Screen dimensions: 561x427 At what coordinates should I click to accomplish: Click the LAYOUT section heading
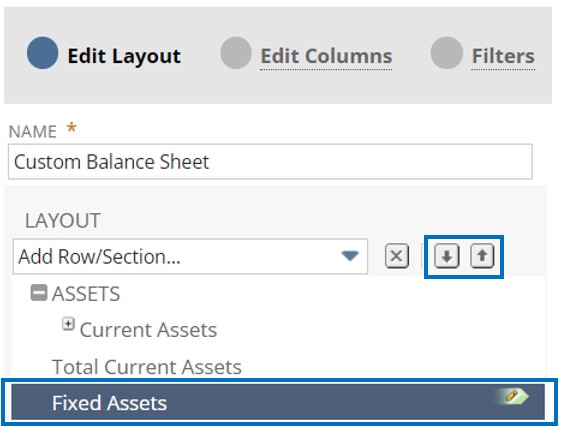coord(63,220)
